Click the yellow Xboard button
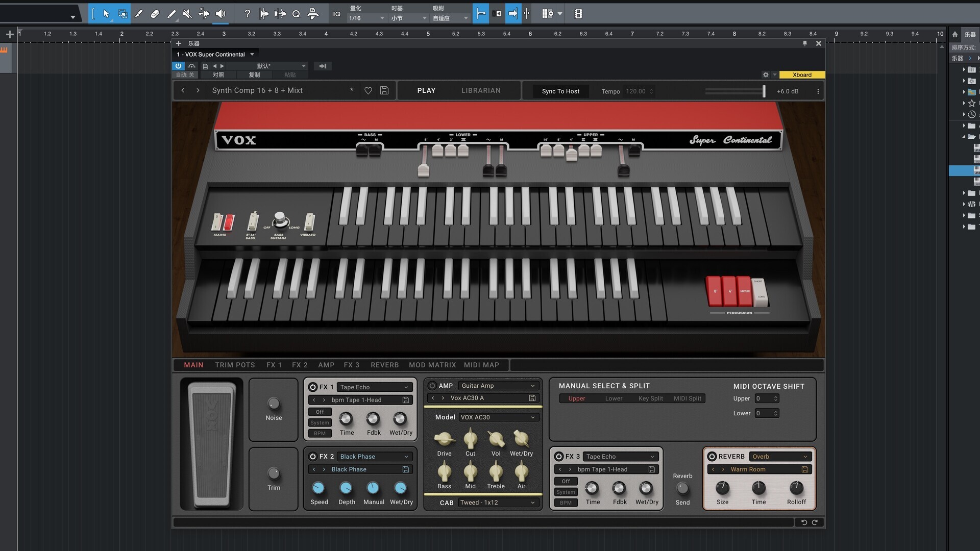980x551 pixels. pyautogui.click(x=802, y=74)
